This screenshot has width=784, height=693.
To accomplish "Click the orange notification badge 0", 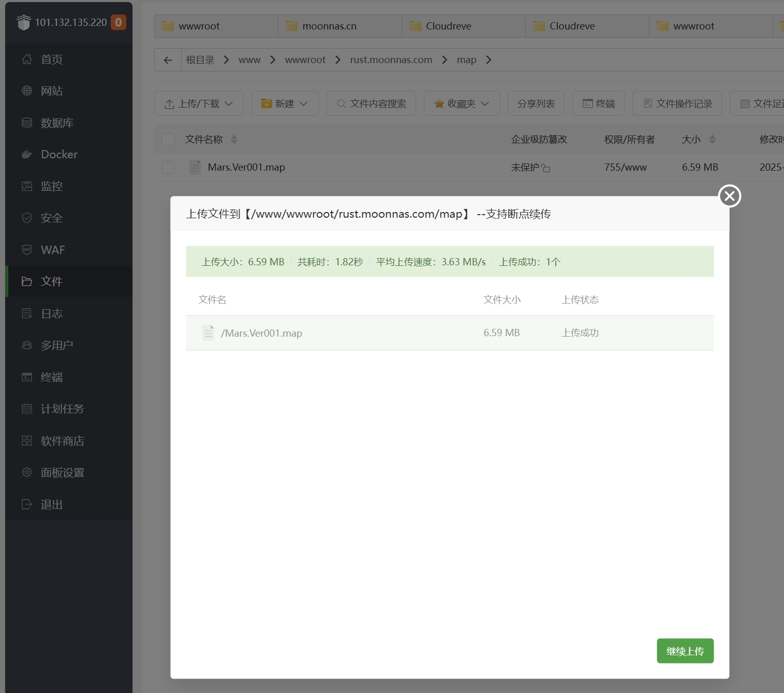I will pyautogui.click(x=119, y=22).
